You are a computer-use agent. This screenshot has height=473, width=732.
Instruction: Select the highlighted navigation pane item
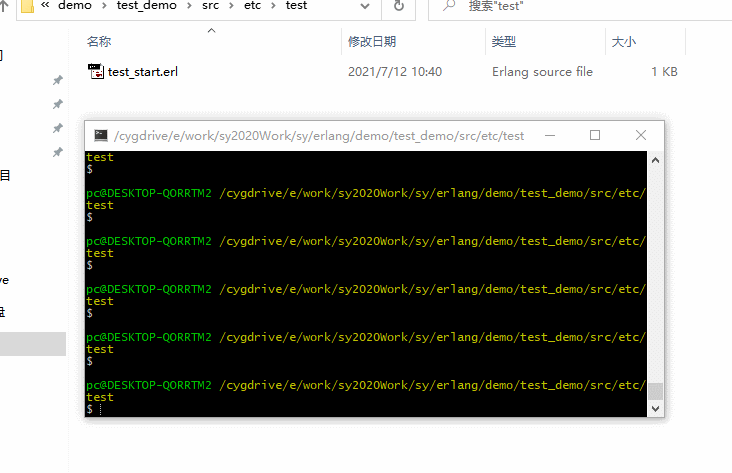pos(33,344)
